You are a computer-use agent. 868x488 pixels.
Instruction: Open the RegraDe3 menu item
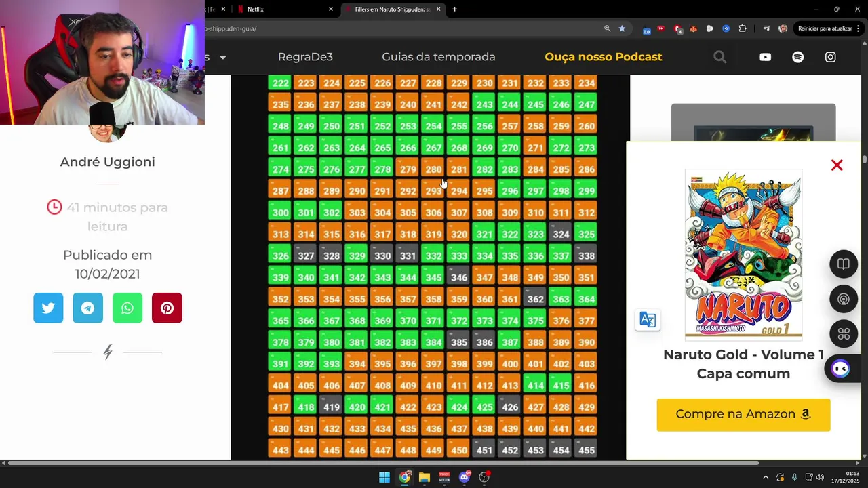tap(305, 57)
